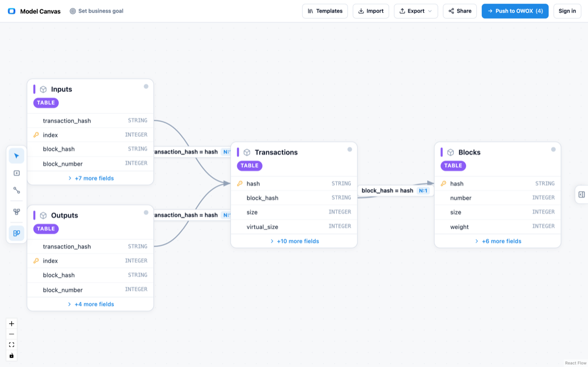Open the Export dropdown
Screen dimensions: 588x367
pos(416,11)
